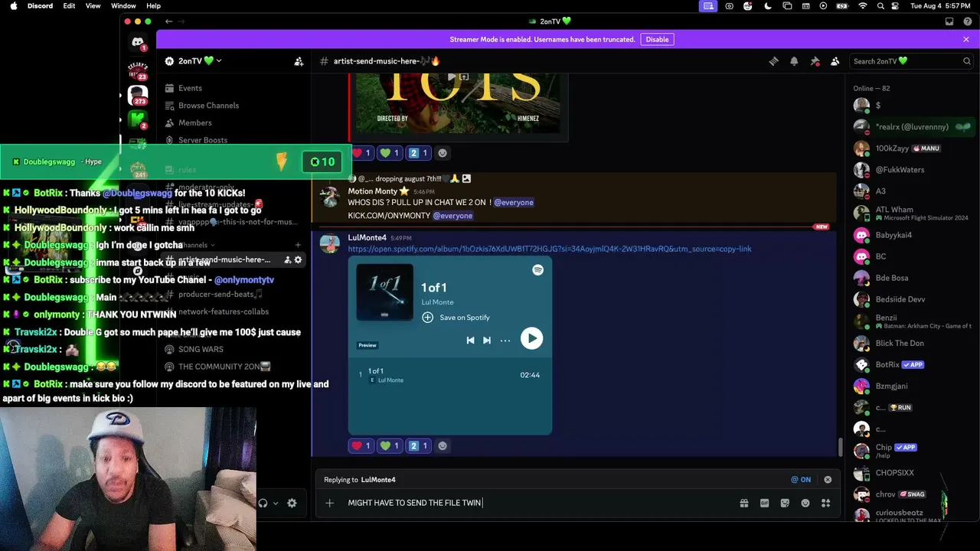Open Spotify embed more options
The image size is (980, 551).
(x=505, y=341)
